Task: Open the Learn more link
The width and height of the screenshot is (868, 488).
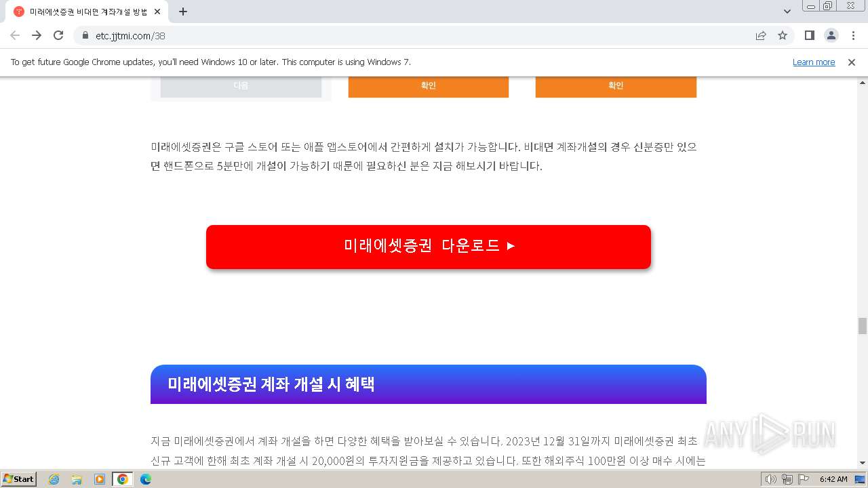Action: click(x=814, y=62)
